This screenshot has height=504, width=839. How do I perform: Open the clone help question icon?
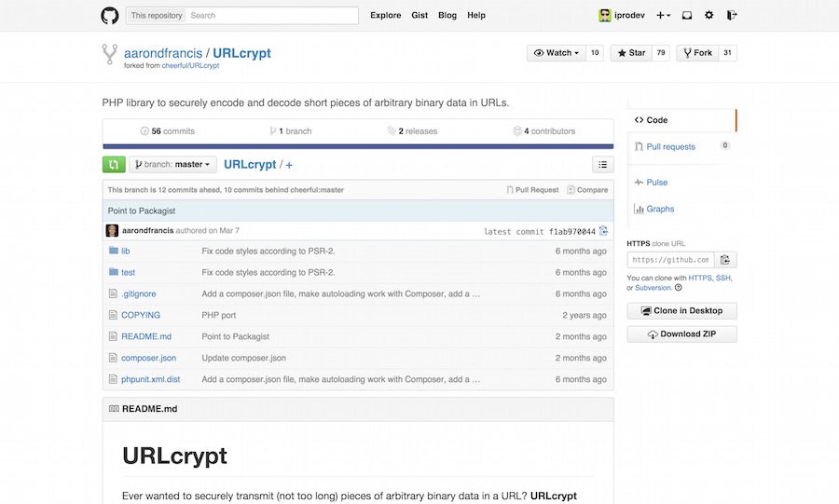[679, 288]
